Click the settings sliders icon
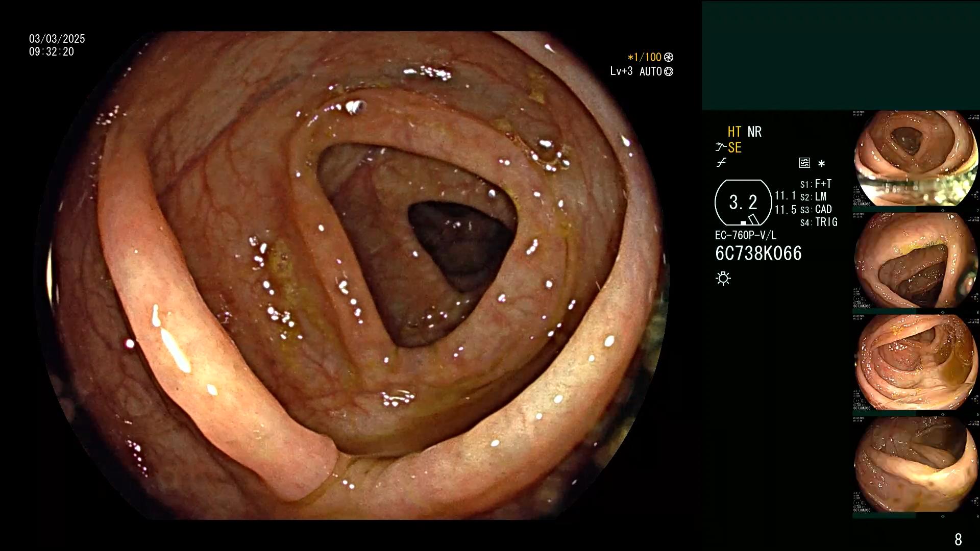The height and width of the screenshot is (551, 980). pyautogui.click(x=804, y=163)
